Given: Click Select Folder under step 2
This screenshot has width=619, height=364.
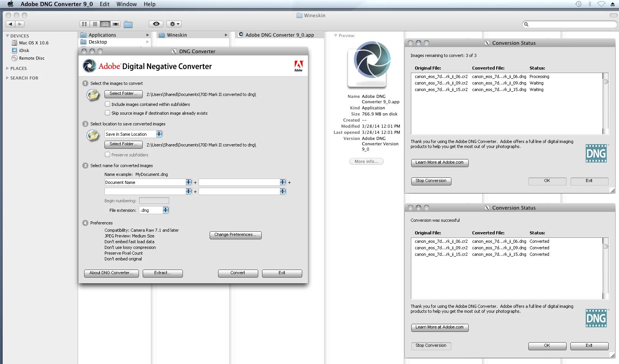Looking at the screenshot, I should pyautogui.click(x=123, y=145).
